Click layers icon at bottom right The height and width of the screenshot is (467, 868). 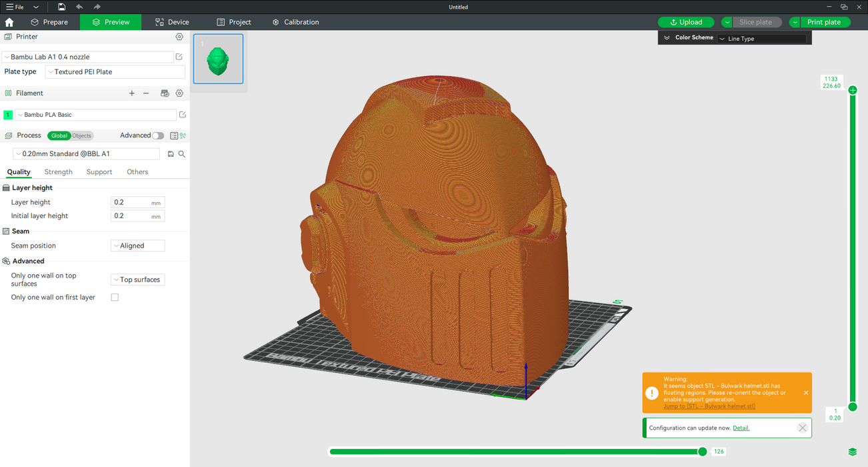pyautogui.click(x=853, y=452)
